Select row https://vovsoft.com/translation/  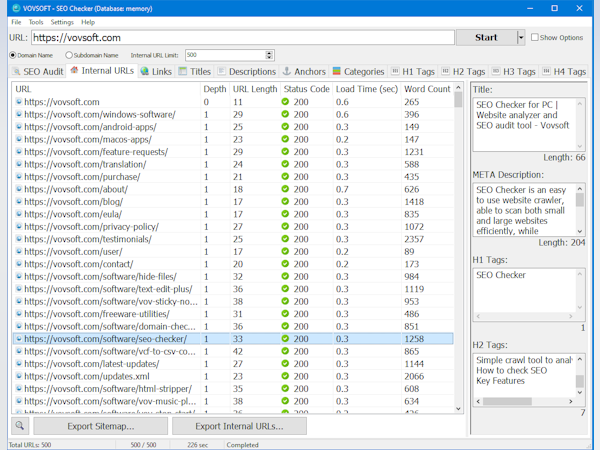coord(233,164)
